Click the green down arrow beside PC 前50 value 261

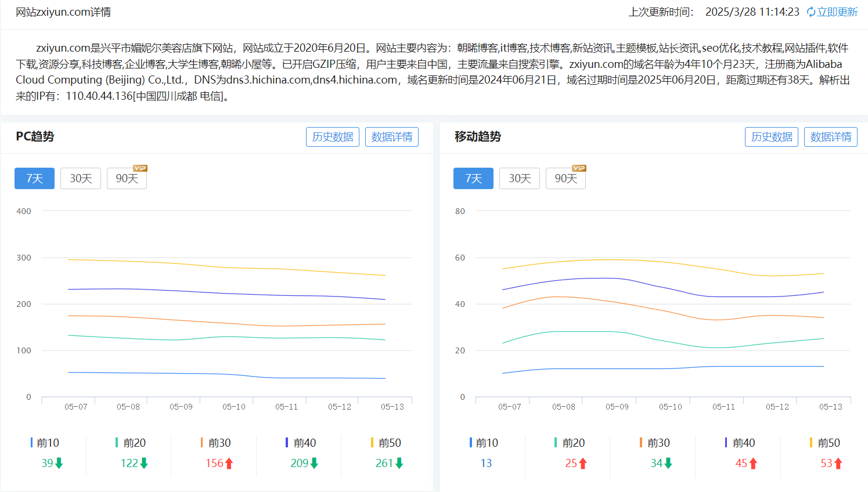pyautogui.click(x=399, y=463)
